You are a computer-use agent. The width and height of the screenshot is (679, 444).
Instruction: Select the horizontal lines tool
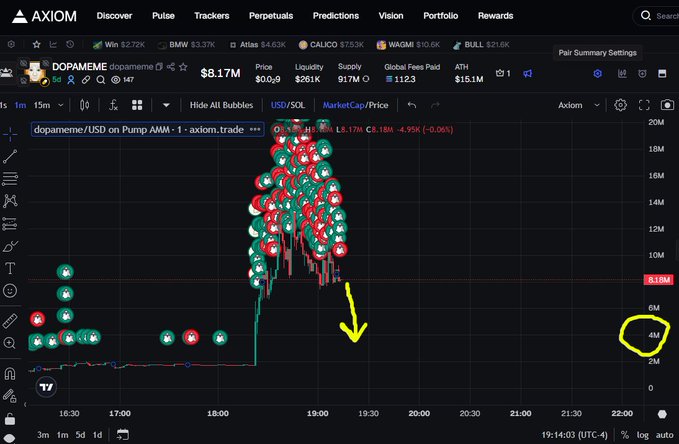pos(10,178)
